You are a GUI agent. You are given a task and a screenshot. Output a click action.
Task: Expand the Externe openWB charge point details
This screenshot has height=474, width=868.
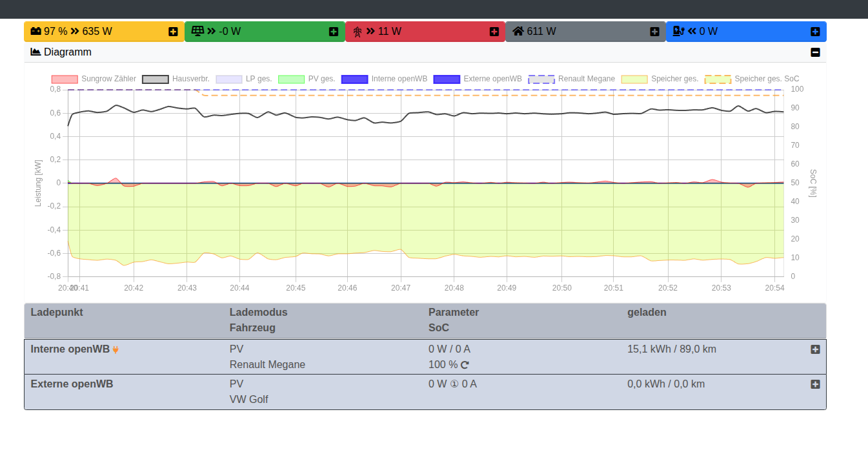coord(815,384)
